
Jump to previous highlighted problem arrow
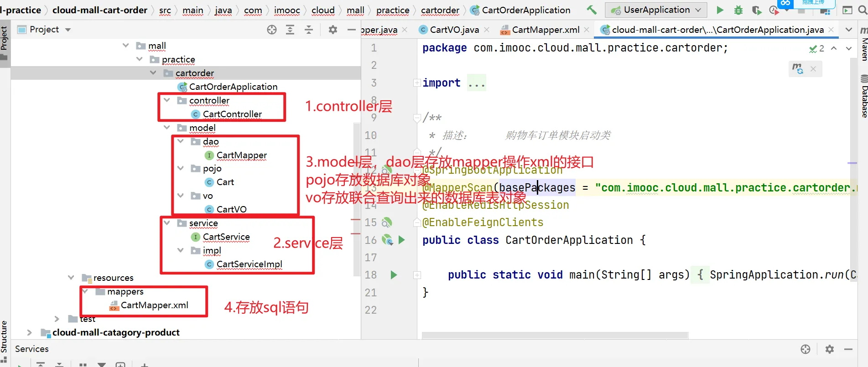pos(834,48)
